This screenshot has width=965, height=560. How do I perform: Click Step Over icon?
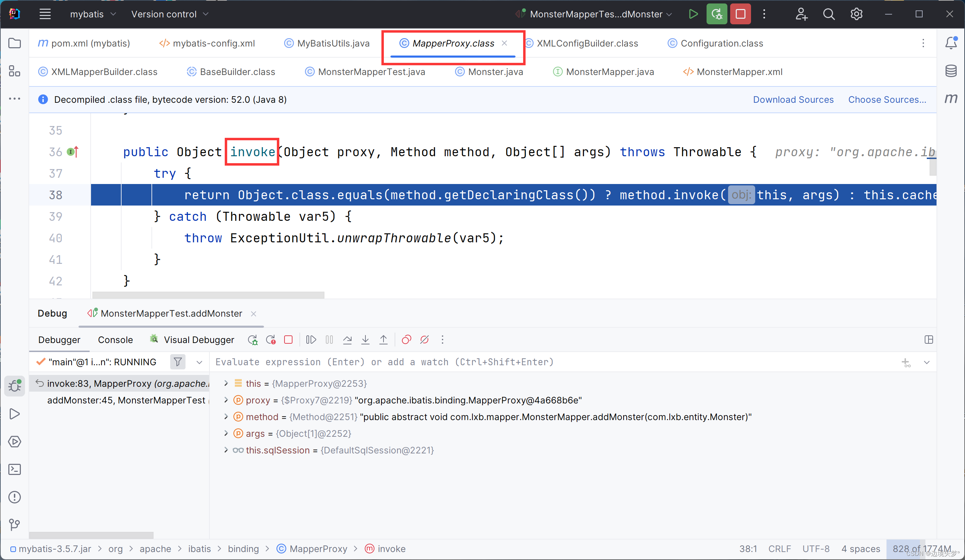tap(347, 340)
